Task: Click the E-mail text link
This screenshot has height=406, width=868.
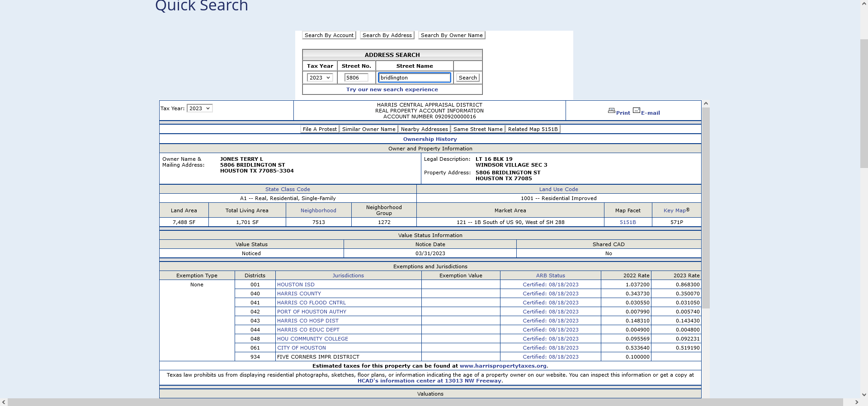Action: click(650, 113)
